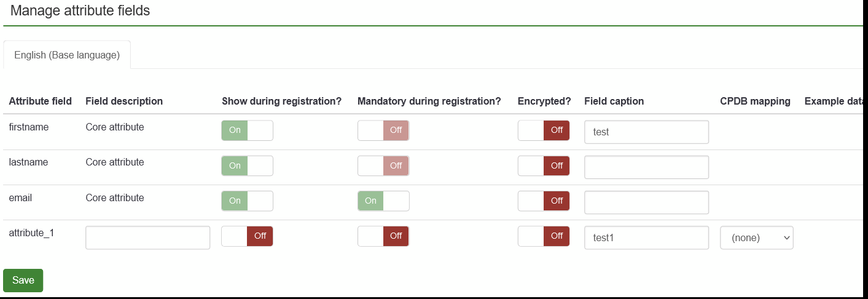The height and width of the screenshot is (299, 868).
Task: Toggle firstname Mandatory during registration switch
Action: coord(383,130)
